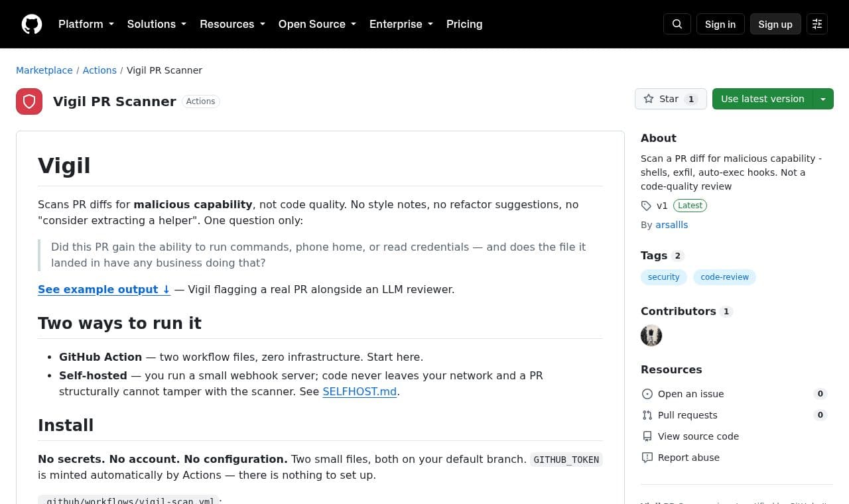Click the red Vigil shield logo
The image size is (849, 504).
click(x=29, y=101)
